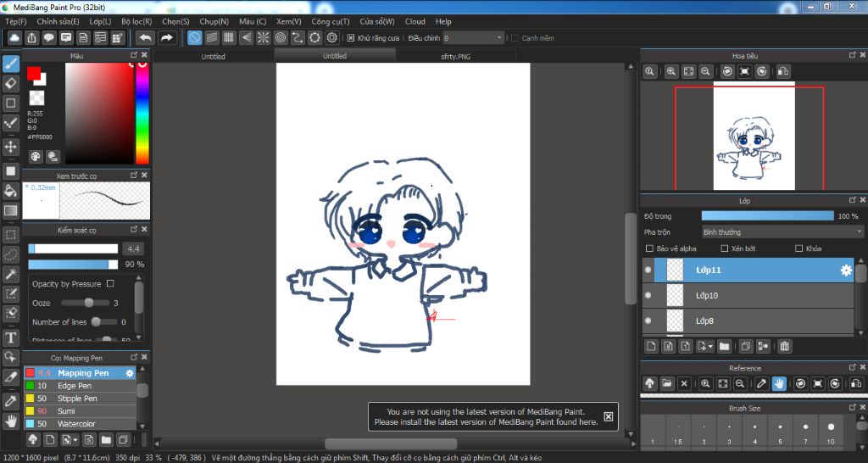This screenshot has width=868, height=463.
Task: Enable crisscross grid snap
Action: point(229,37)
